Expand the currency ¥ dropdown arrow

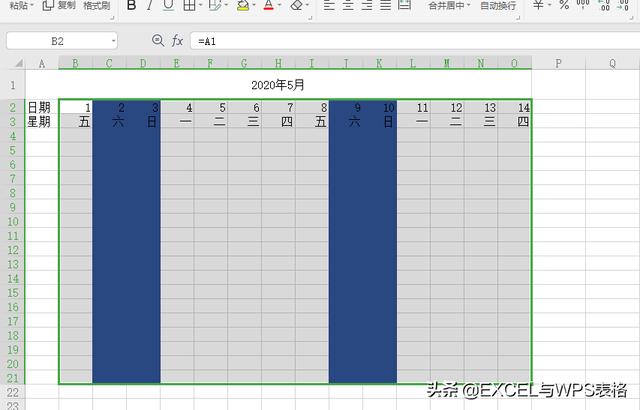[549, 5]
